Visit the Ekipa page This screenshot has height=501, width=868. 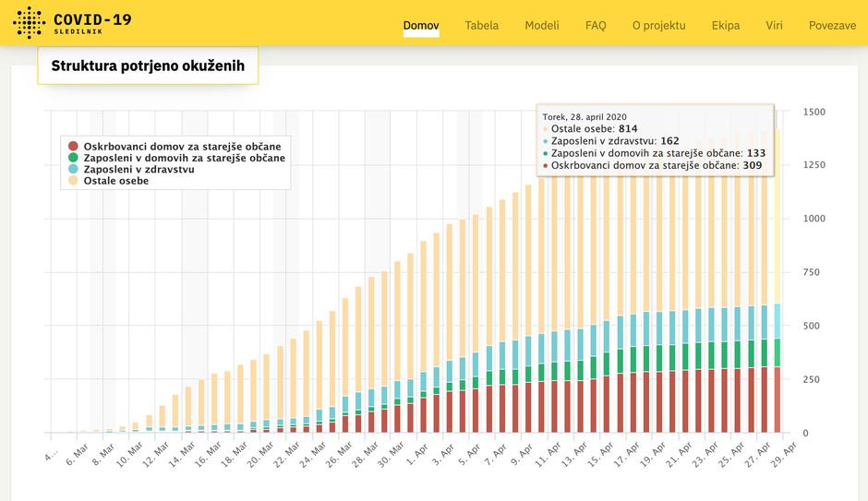pyautogui.click(x=725, y=26)
